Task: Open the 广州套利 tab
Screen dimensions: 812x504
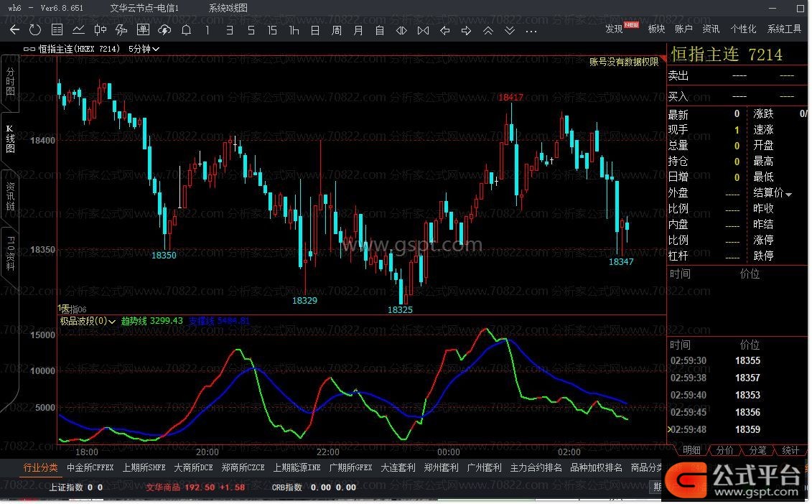Action: 484,467
